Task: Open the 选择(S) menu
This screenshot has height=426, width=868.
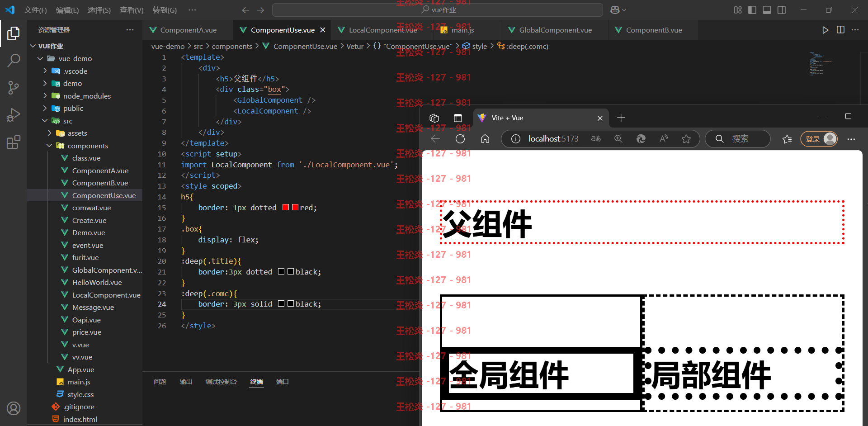Action: click(x=99, y=10)
